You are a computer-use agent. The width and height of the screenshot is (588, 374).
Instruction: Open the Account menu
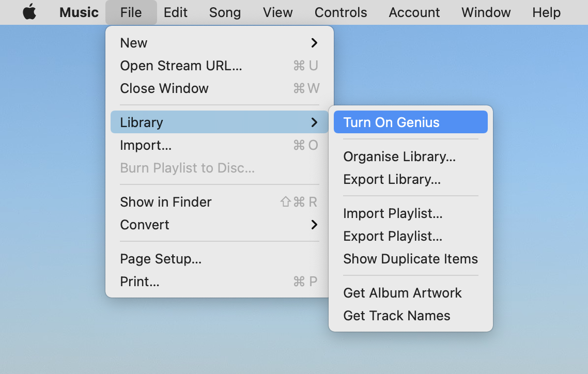click(x=414, y=12)
